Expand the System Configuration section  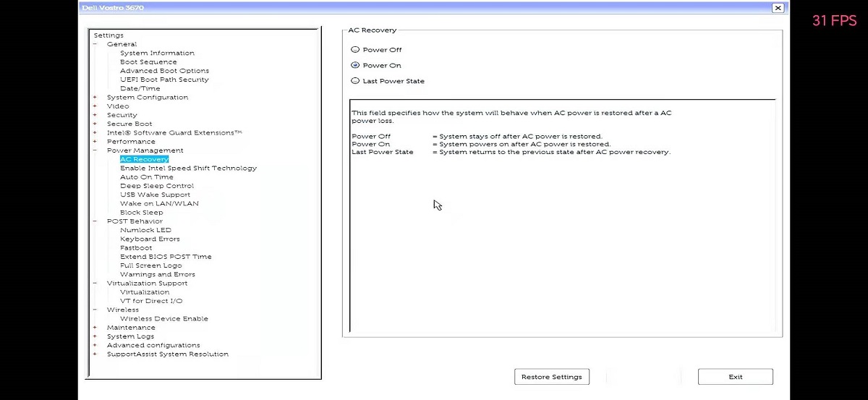pos(94,98)
